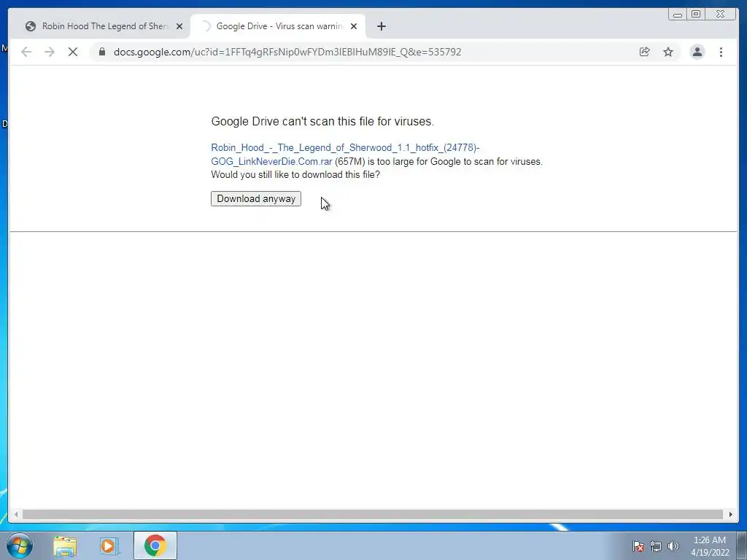Bookmark this page with the star
This screenshot has height=560, width=747.
click(668, 52)
